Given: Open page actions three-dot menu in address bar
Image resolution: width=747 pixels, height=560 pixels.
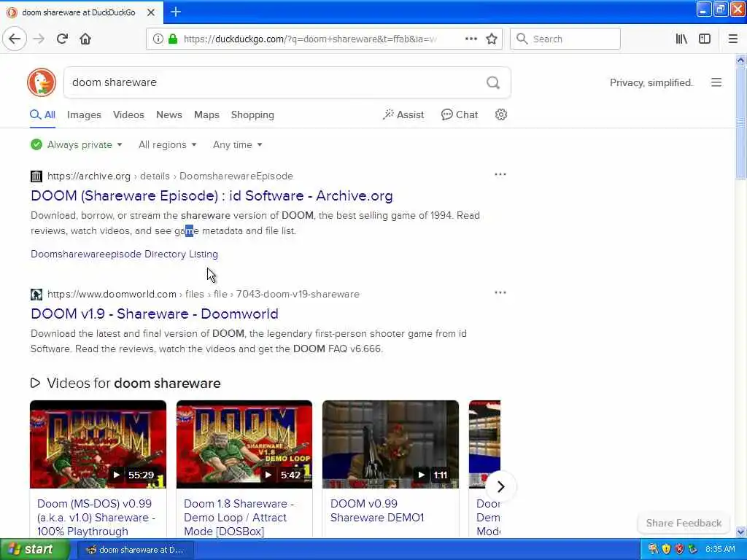Looking at the screenshot, I should click(x=471, y=39).
